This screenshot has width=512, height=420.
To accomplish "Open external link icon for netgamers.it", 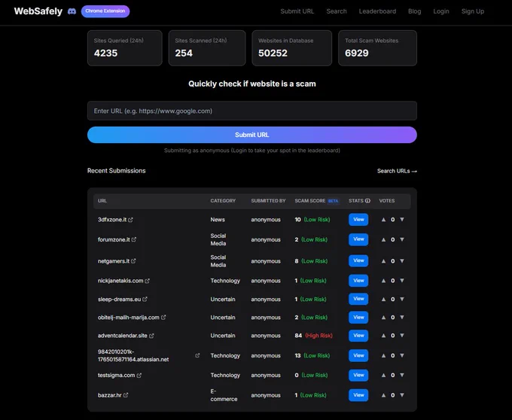I will (x=133, y=261).
